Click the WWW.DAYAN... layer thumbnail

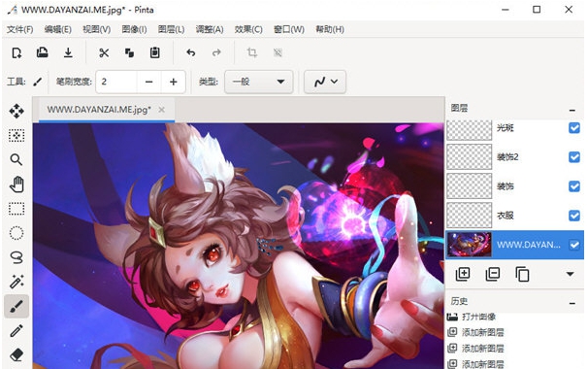[x=469, y=245]
